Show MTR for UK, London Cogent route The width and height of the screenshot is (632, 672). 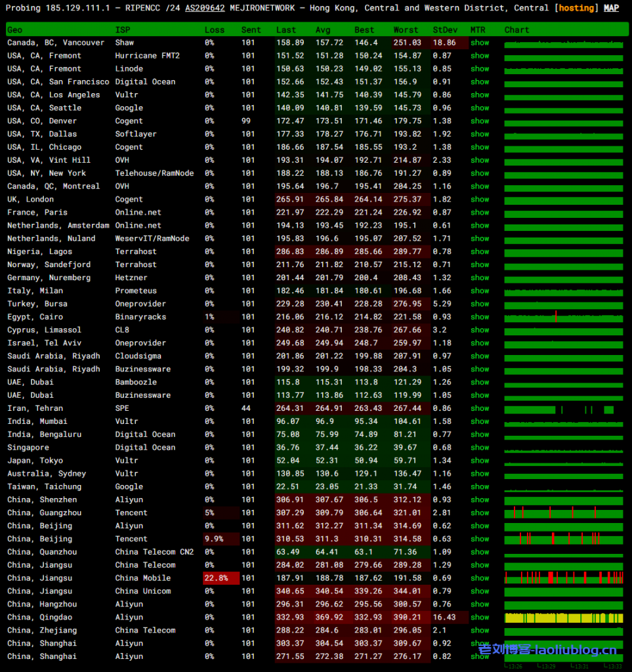(480, 199)
